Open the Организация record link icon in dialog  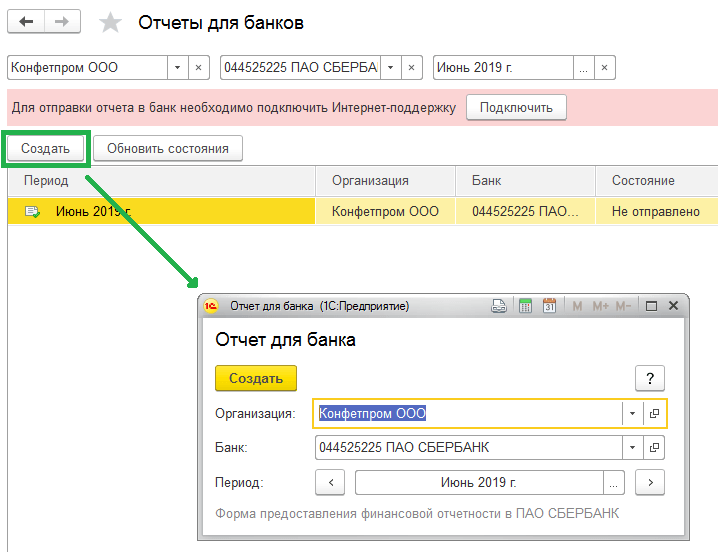point(655,413)
